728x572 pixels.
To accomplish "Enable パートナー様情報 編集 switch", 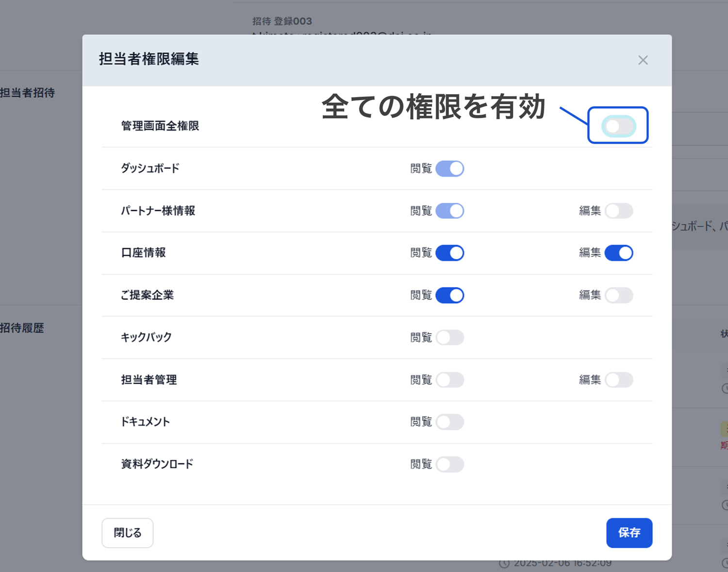I will 619,211.
